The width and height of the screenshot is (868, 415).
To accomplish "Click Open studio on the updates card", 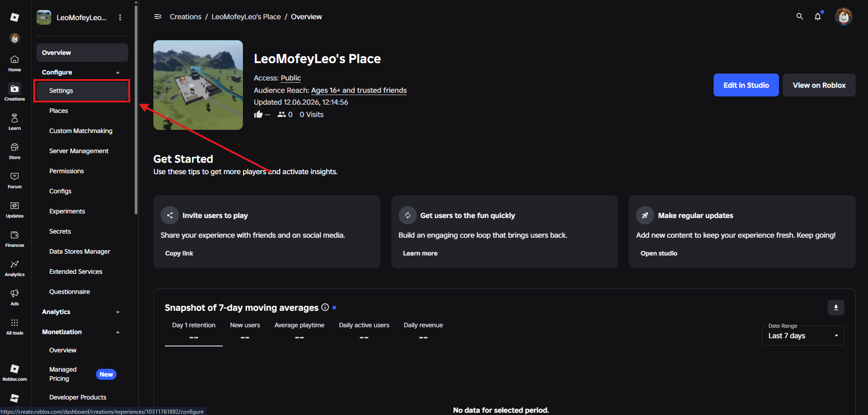I will [x=659, y=253].
